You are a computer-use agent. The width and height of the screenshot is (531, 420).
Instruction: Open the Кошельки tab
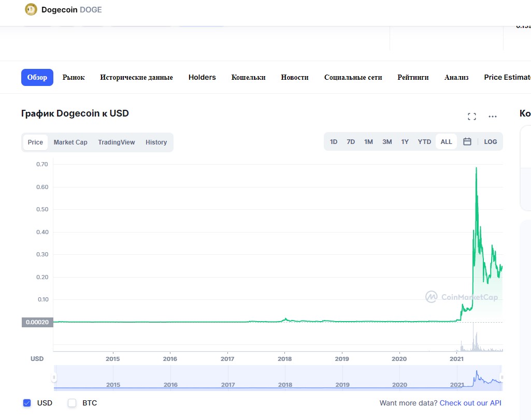248,77
